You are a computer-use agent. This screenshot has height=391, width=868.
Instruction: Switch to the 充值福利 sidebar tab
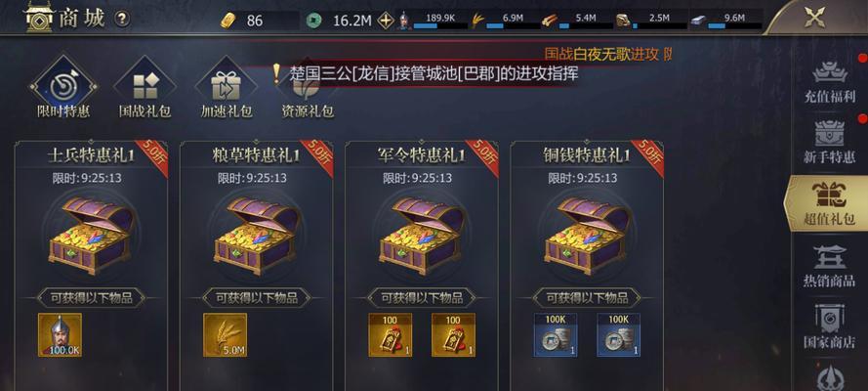[x=829, y=81]
